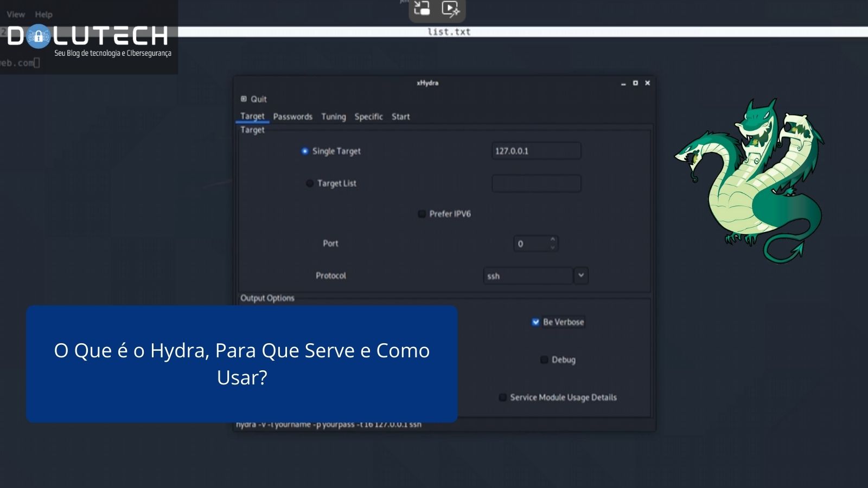Open the Help menu

coord(43,14)
